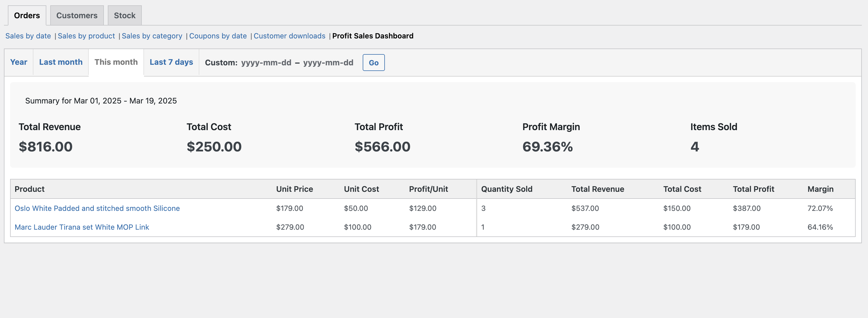Switch to the Orders tab
The height and width of the screenshot is (318, 868).
coord(27,15)
